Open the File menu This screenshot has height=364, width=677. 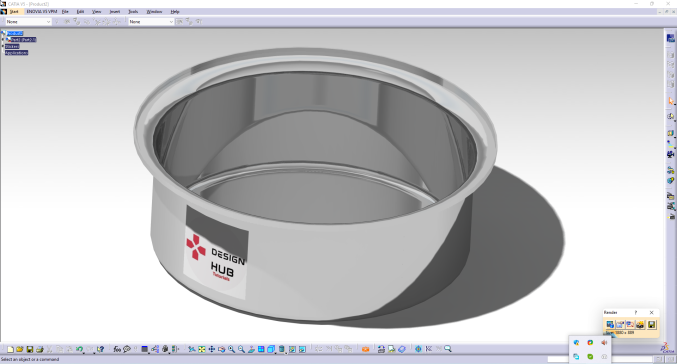pyautogui.click(x=65, y=12)
